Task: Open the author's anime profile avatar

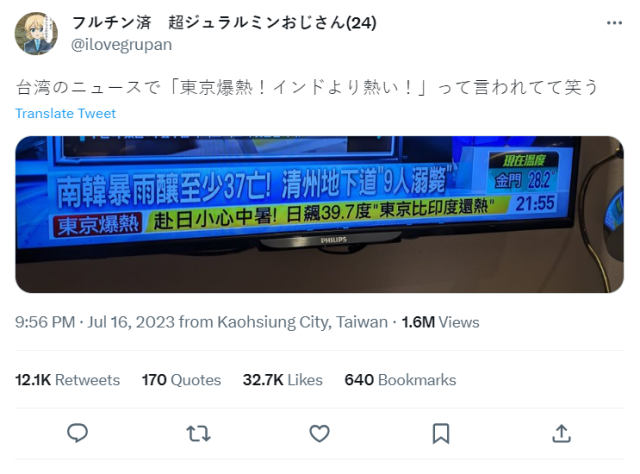Action: [36, 33]
